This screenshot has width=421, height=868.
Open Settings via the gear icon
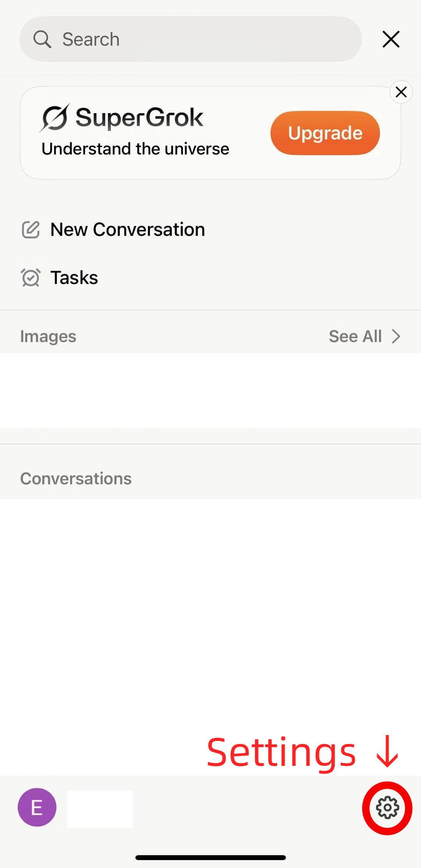[x=387, y=808]
